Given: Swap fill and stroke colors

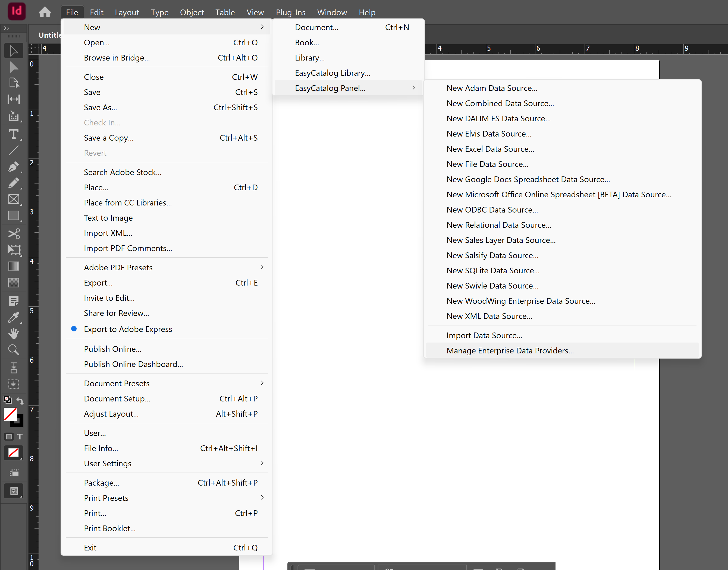Looking at the screenshot, I should (21, 400).
